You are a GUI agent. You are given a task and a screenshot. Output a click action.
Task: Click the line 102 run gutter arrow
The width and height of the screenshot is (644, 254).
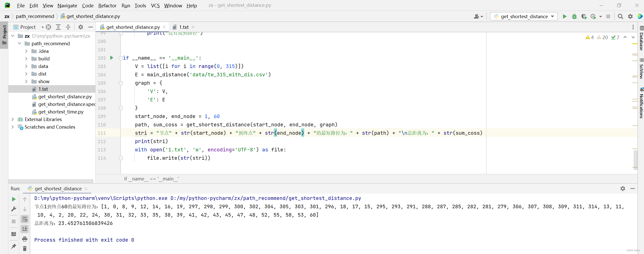(x=112, y=58)
